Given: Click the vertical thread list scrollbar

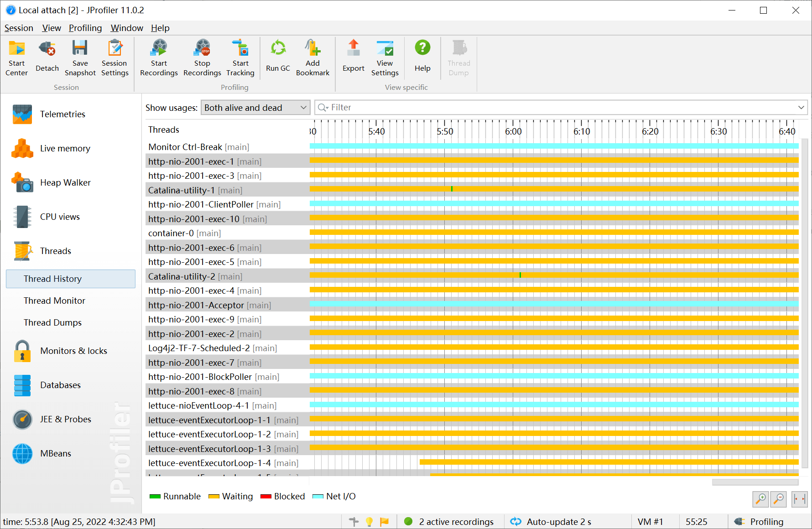Looking at the screenshot, I should [x=804, y=303].
